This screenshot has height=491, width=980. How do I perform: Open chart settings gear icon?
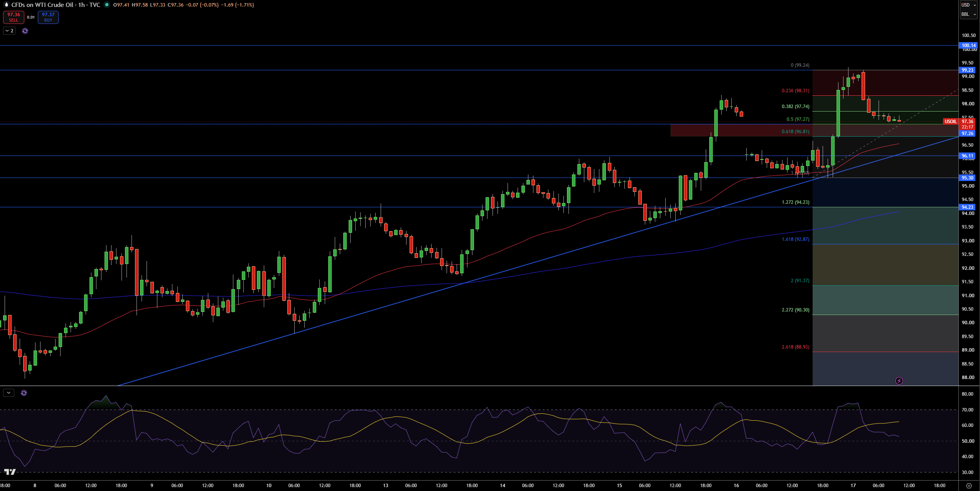point(969,486)
